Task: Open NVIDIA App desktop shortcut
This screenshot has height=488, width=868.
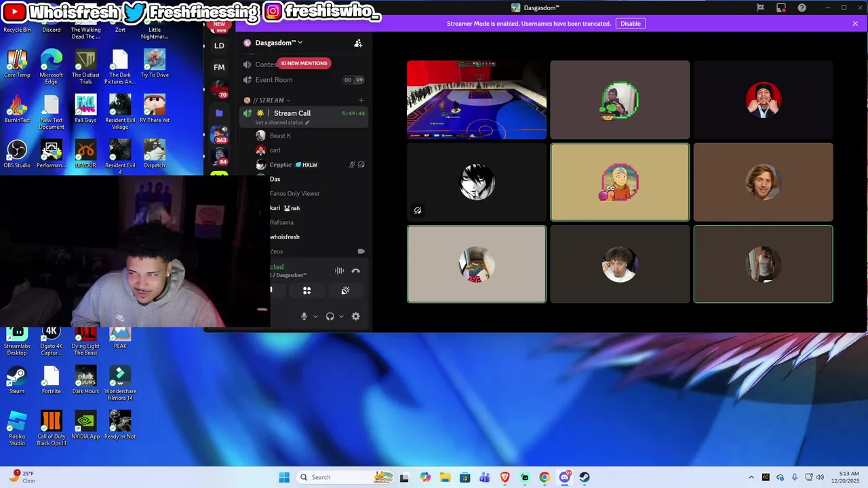Action: click(85, 425)
